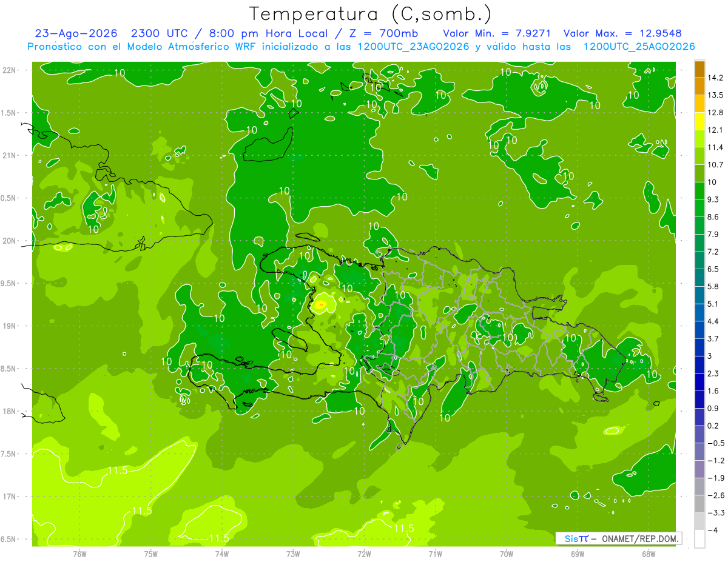Image resolution: width=728 pixels, height=562 pixels.
Task: Click the '6.5' colorbar value
Action: click(x=713, y=269)
